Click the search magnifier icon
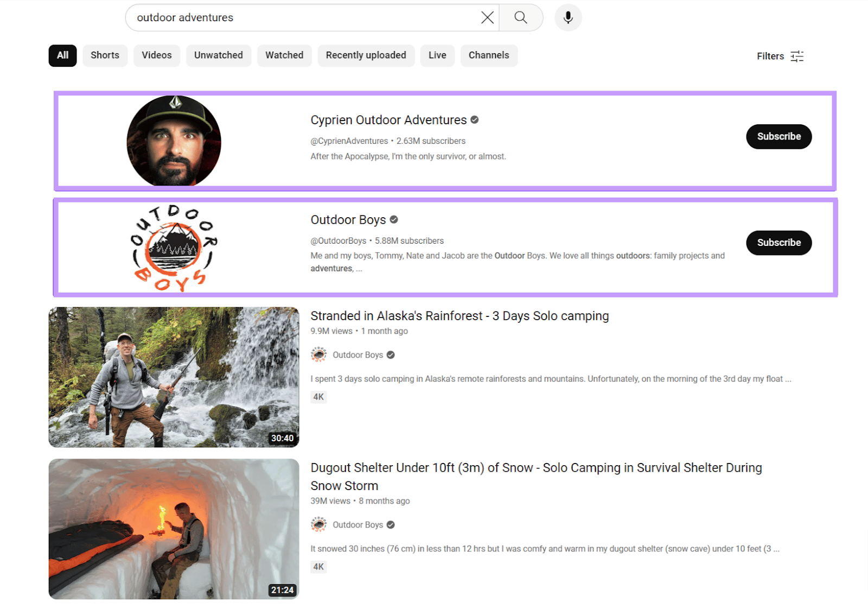This screenshot has width=868, height=609. pos(520,17)
